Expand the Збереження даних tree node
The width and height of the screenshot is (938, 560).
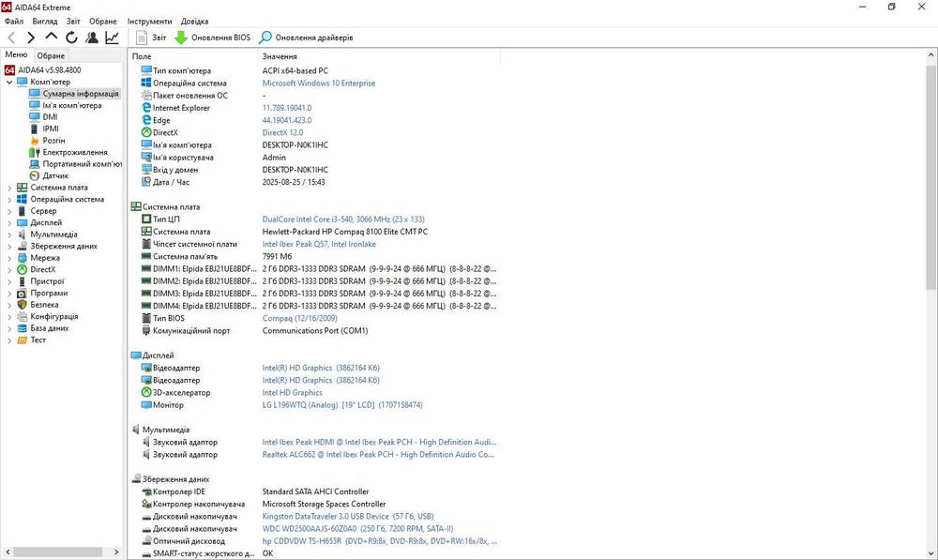pyautogui.click(x=9, y=246)
